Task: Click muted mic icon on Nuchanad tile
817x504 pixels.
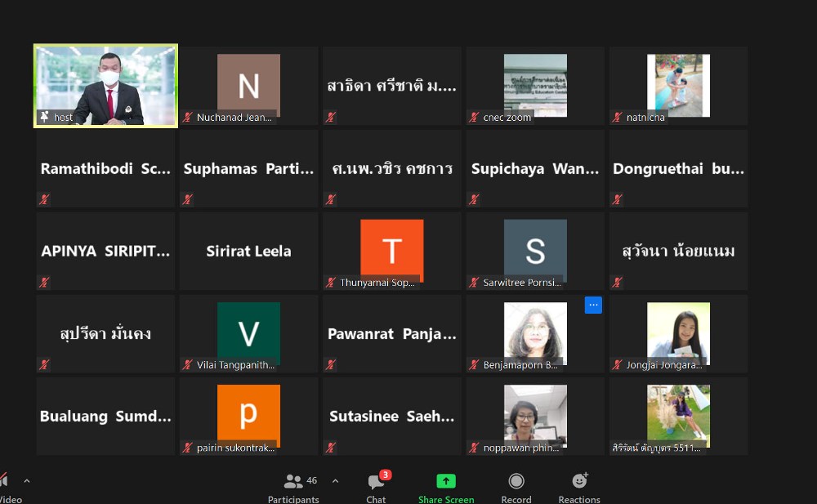Action: point(188,118)
